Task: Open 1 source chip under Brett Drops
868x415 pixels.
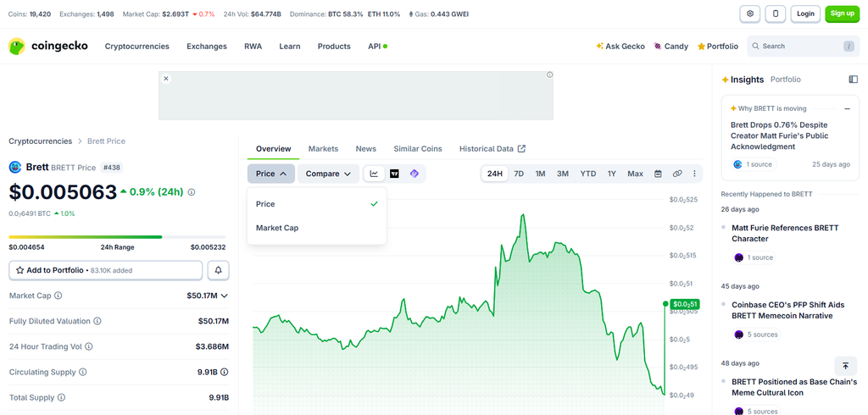Action: pyautogui.click(x=754, y=164)
